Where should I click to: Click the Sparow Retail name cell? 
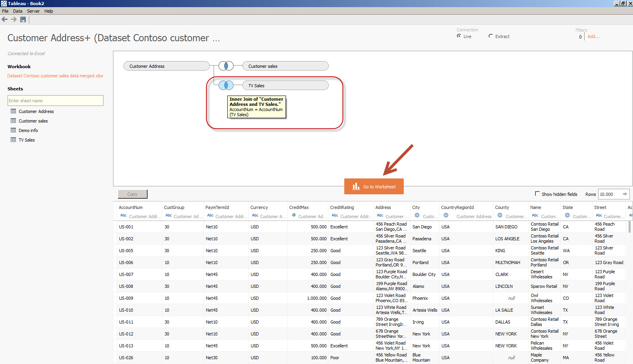(x=544, y=286)
